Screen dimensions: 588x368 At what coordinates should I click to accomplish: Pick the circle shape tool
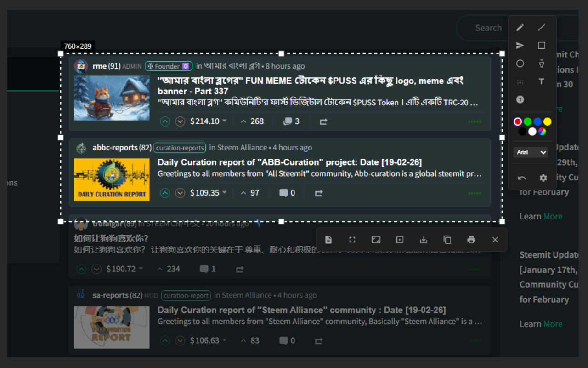[x=520, y=63]
